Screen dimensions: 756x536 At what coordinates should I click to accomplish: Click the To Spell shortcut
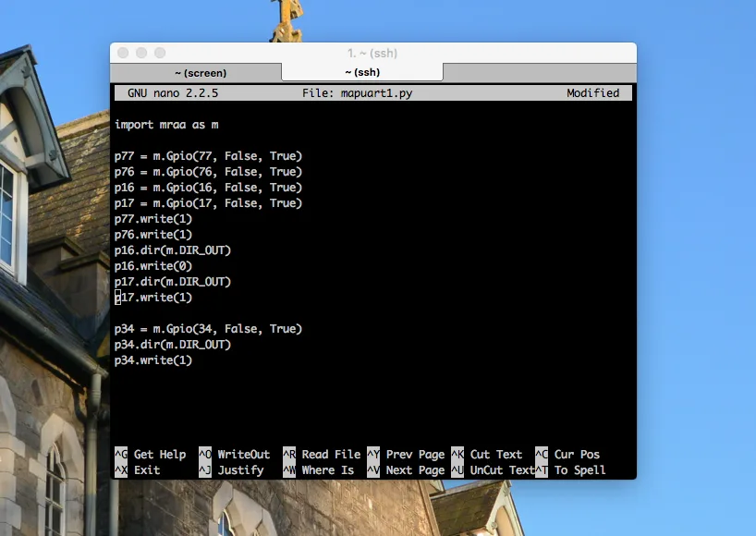click(x=579, y=470)
